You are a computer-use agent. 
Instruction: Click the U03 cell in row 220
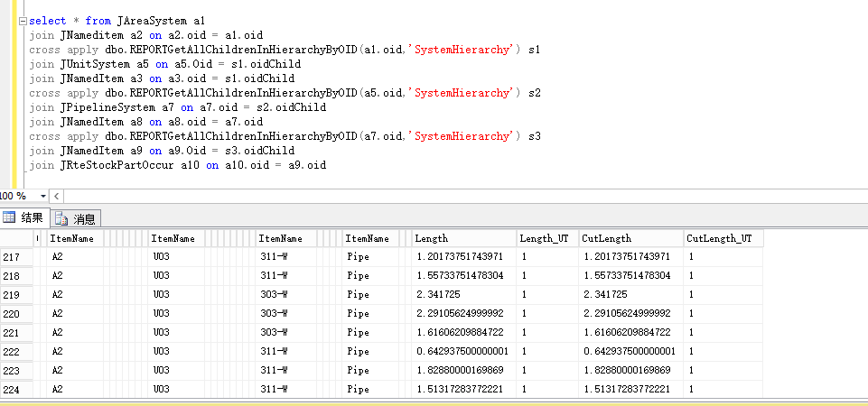[177, 313]
